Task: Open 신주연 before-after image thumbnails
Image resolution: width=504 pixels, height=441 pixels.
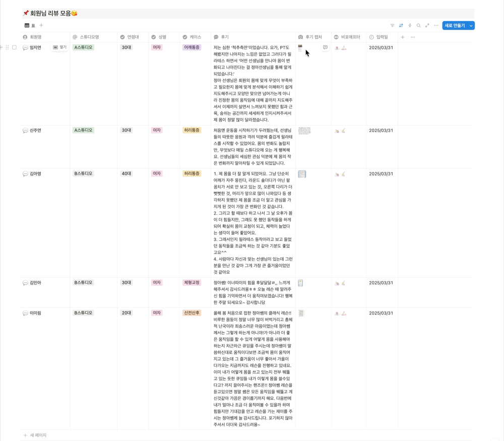Action: pyautogui.click(x=340, y=131)
